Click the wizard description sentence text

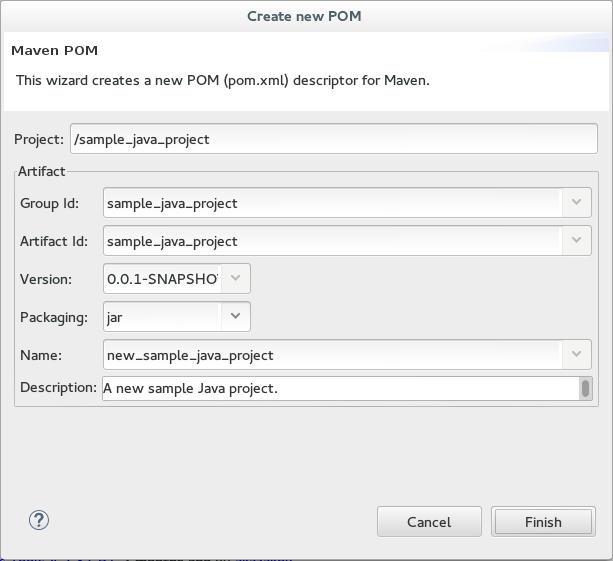pyautogui.click(x=222, y=80)
